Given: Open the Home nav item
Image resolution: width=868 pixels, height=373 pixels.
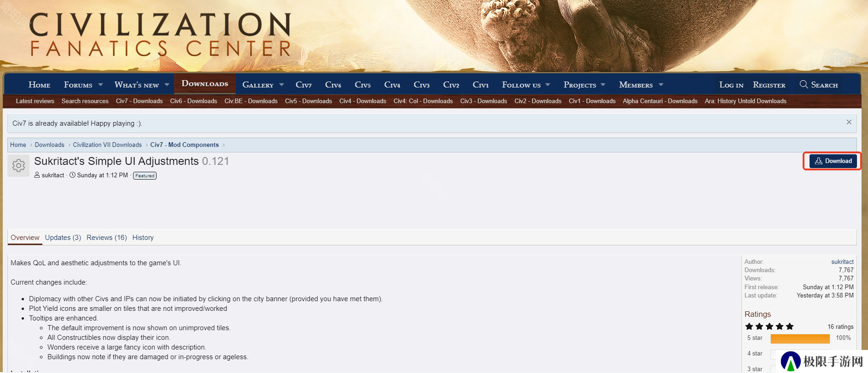Looking at the screenshot, I should (x=40, y=85).
